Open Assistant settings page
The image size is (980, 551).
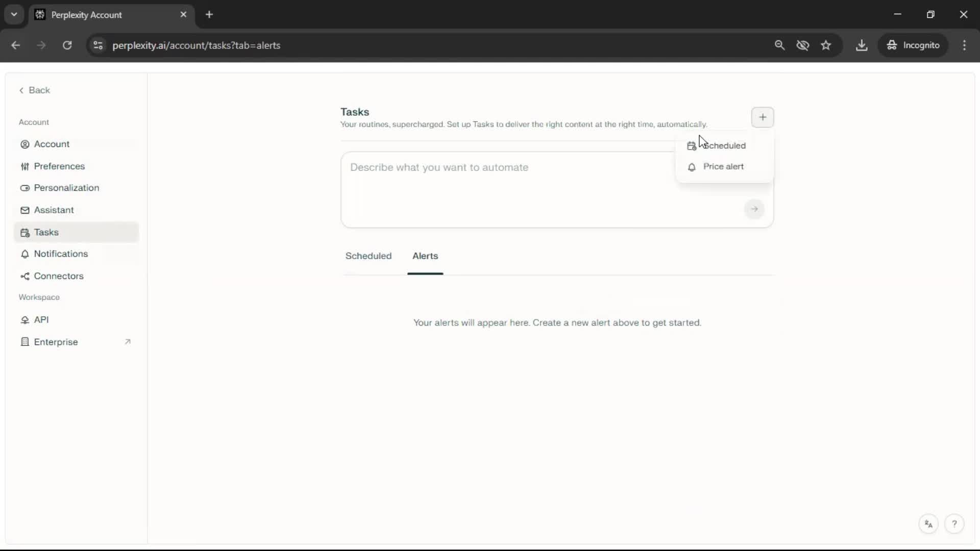pos(54,210)
